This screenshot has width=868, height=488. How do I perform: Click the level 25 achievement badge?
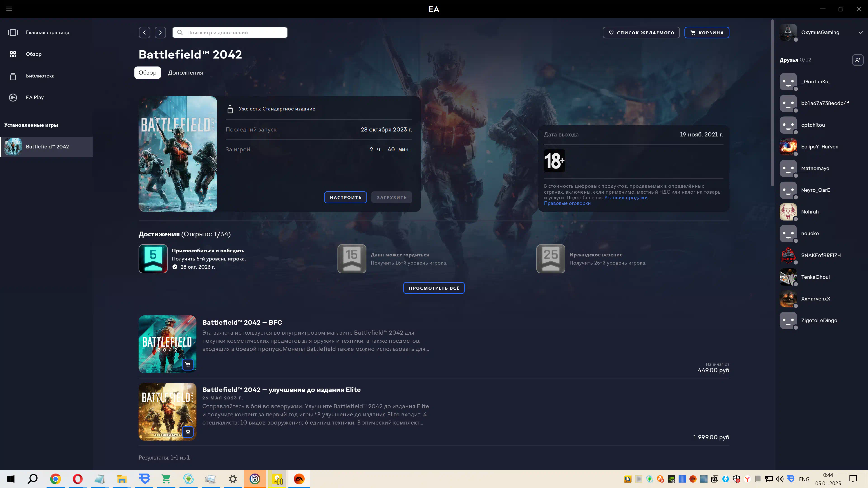551,259
